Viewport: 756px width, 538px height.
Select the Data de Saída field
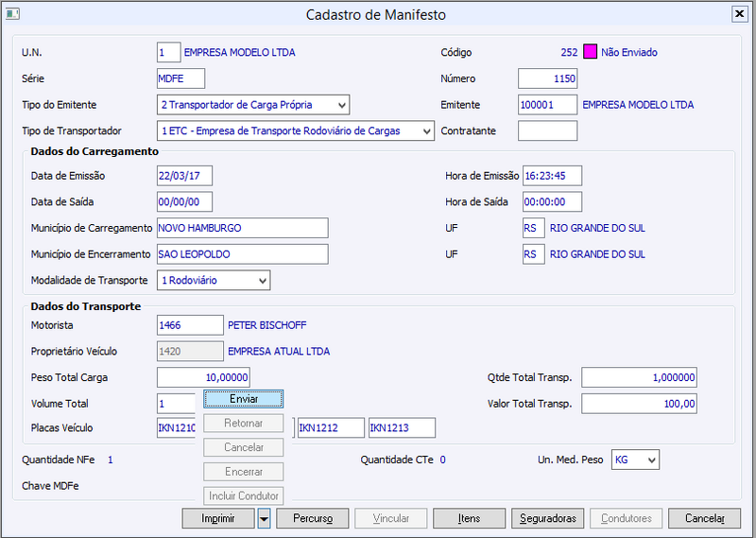click(184, 201)
